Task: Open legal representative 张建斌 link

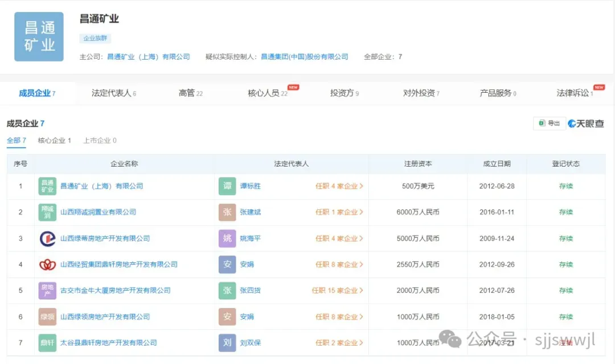Action: pos(250,212)
